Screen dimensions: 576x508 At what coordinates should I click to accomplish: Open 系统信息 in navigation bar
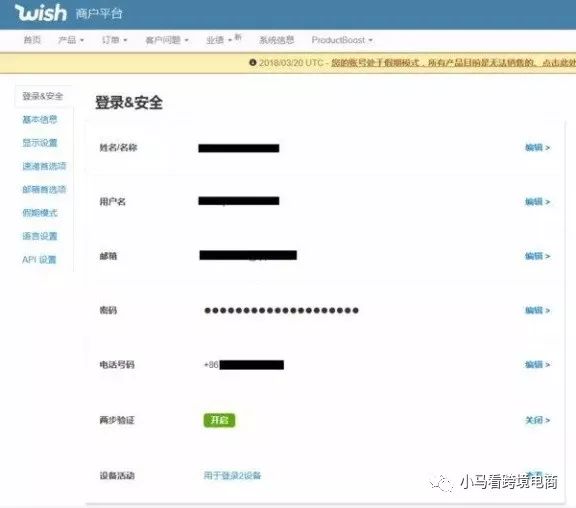click(277, 40)
